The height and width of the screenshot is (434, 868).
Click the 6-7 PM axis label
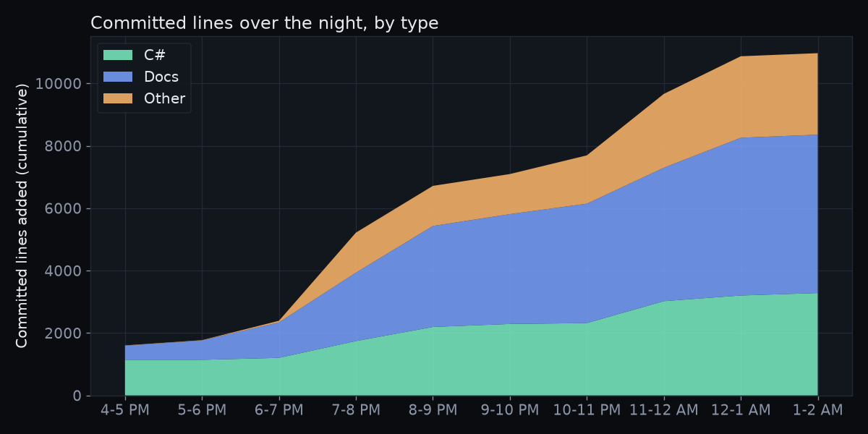point(279,410)
